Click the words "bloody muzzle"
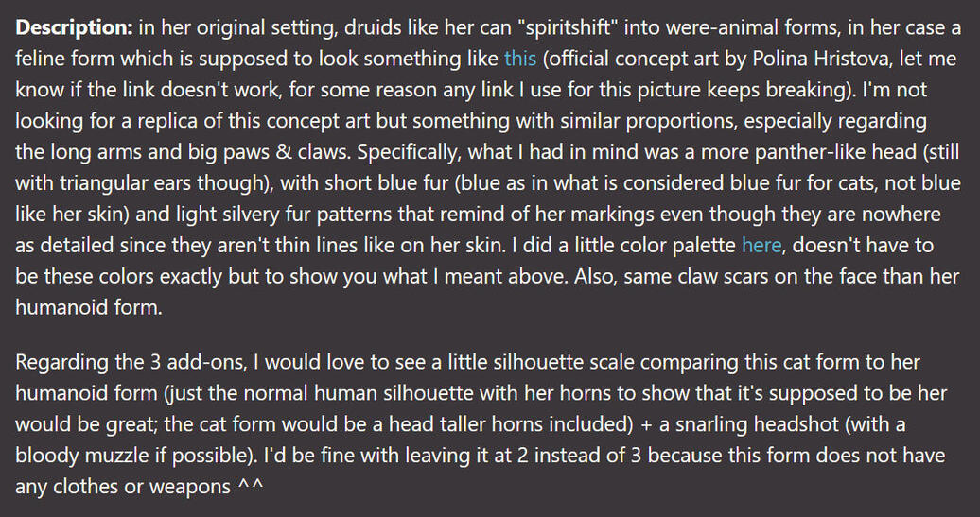 coord(79,456)
